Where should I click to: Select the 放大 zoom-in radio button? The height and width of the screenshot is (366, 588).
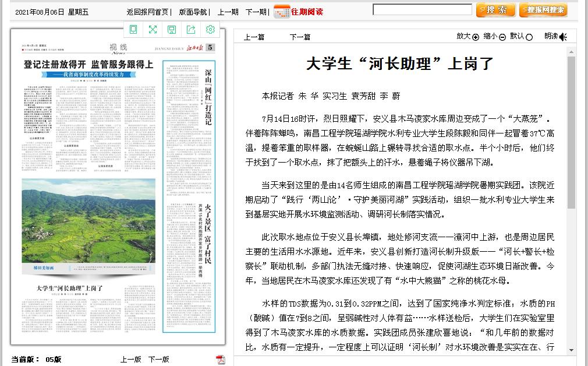(476, 37)
